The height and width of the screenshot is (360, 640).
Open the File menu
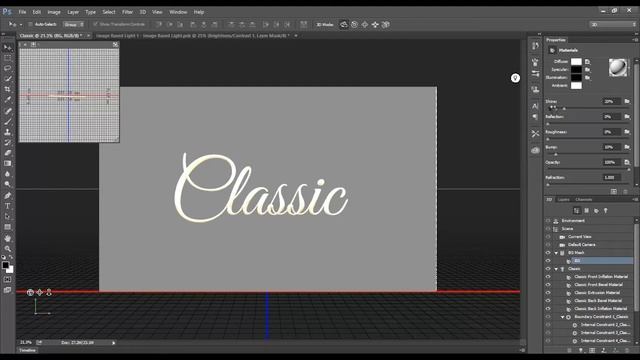pos(22,12)
